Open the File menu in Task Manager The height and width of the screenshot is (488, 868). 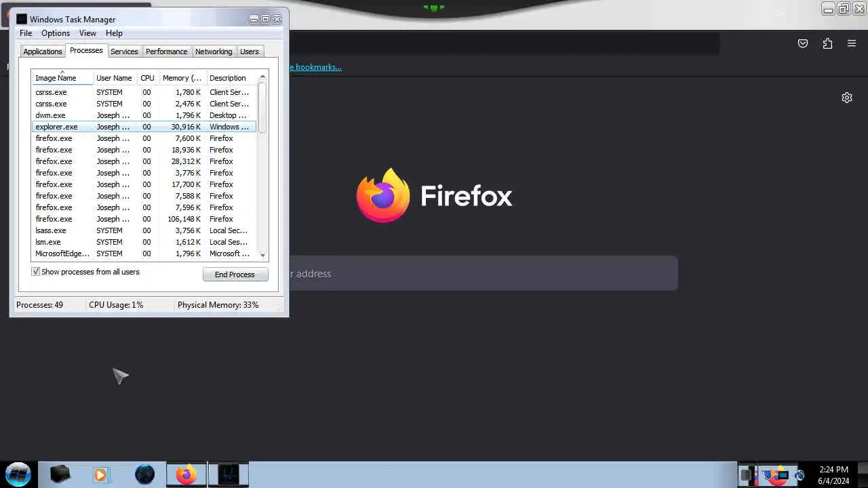tap(26, 33)
